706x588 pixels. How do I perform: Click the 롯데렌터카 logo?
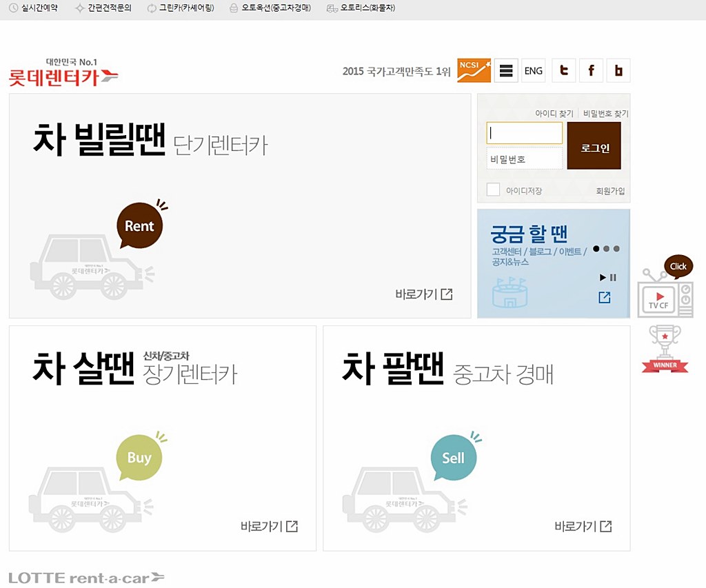click(63, 72)
